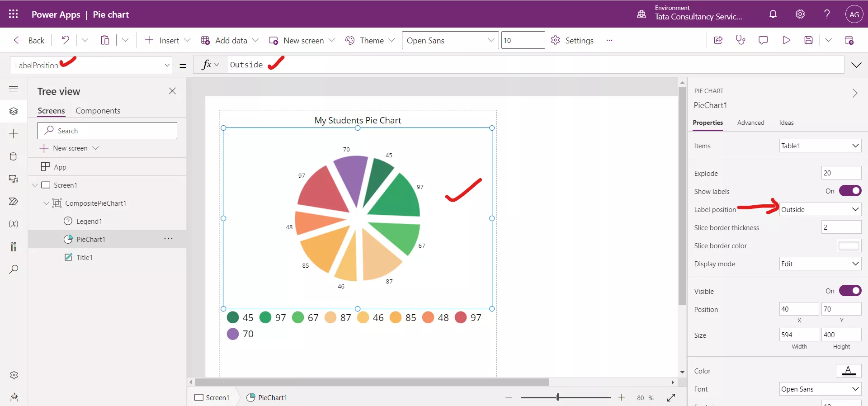The height and width of the screenshot is (406, 868).
Task: Open the hamburger menu in left rail
Action: click(14, 89)
